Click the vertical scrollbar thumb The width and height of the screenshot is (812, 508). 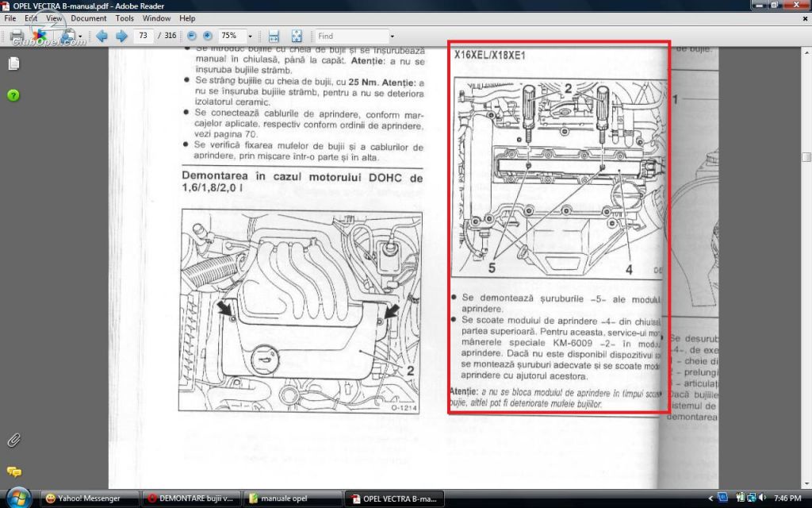[x=806, y=157]
